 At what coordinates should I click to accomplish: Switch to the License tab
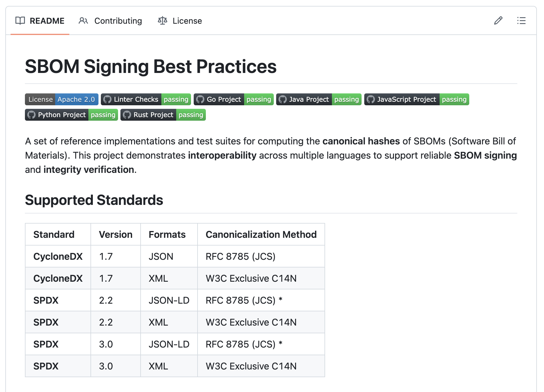coord(187,20)
